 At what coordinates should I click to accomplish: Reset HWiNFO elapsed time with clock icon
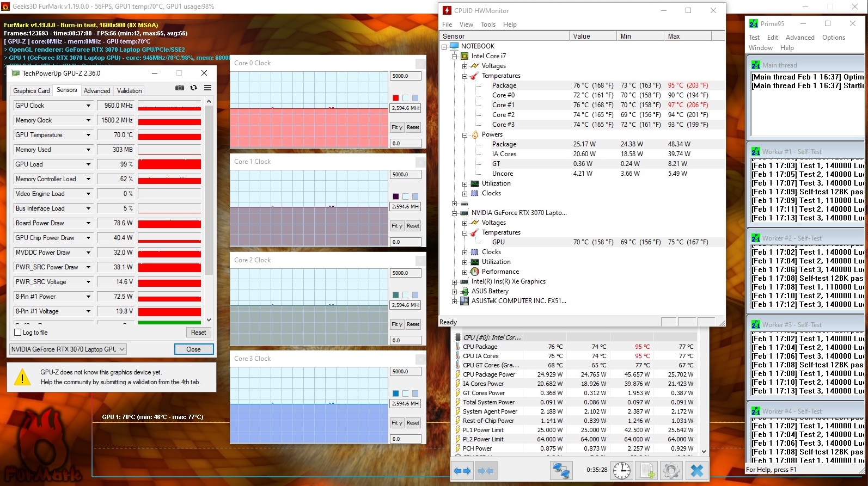(x=622, y=470)
